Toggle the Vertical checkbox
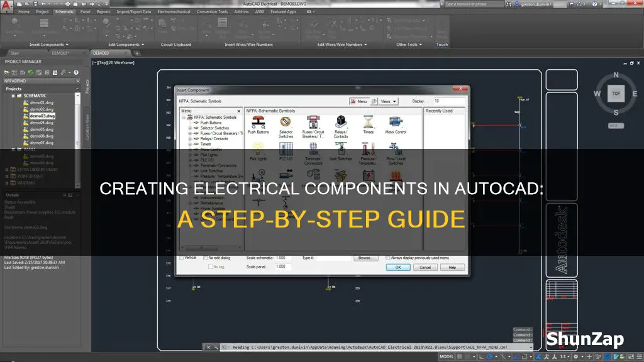The height and width of the screenshot is (362, 644). point(182,258)
